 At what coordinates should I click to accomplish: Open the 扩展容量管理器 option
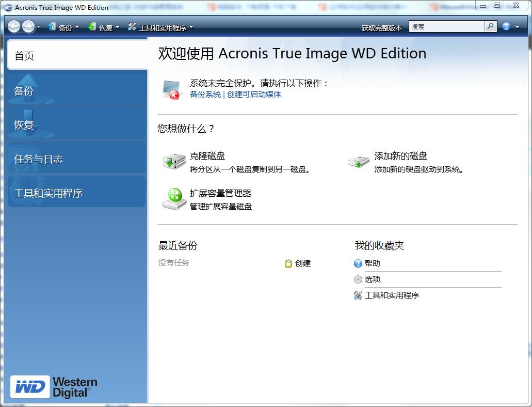click(220, 193)
